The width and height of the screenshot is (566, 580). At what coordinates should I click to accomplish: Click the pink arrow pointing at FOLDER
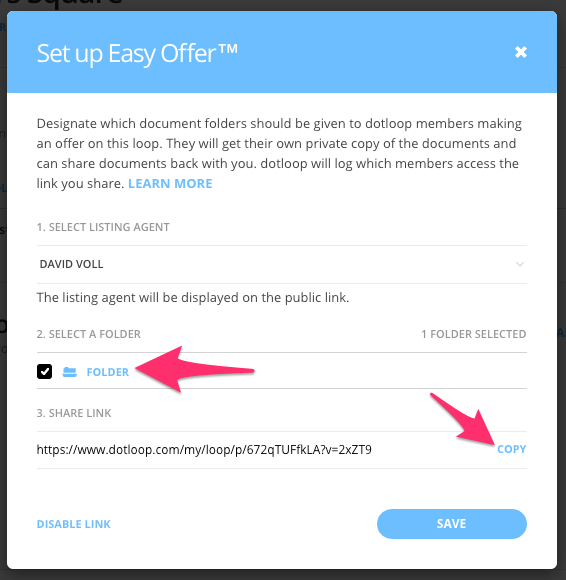point(195,369)
